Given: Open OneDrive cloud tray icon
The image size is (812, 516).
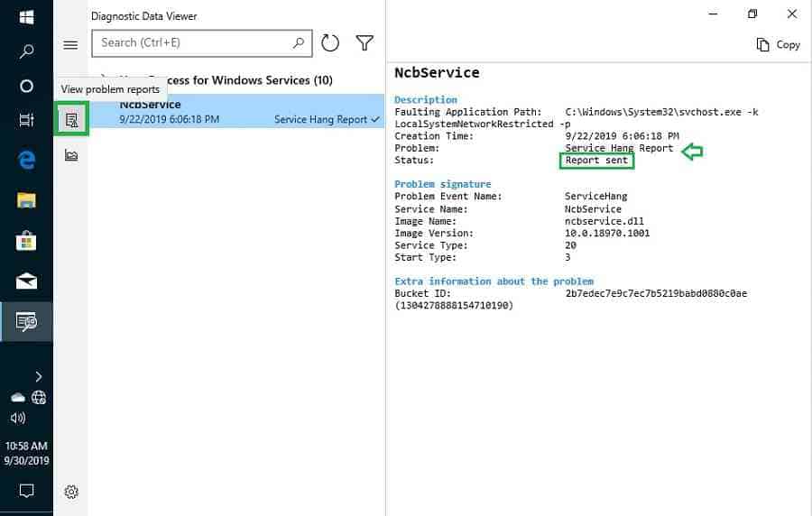Looking at the screenshot, I should click(x=18, y=398).
